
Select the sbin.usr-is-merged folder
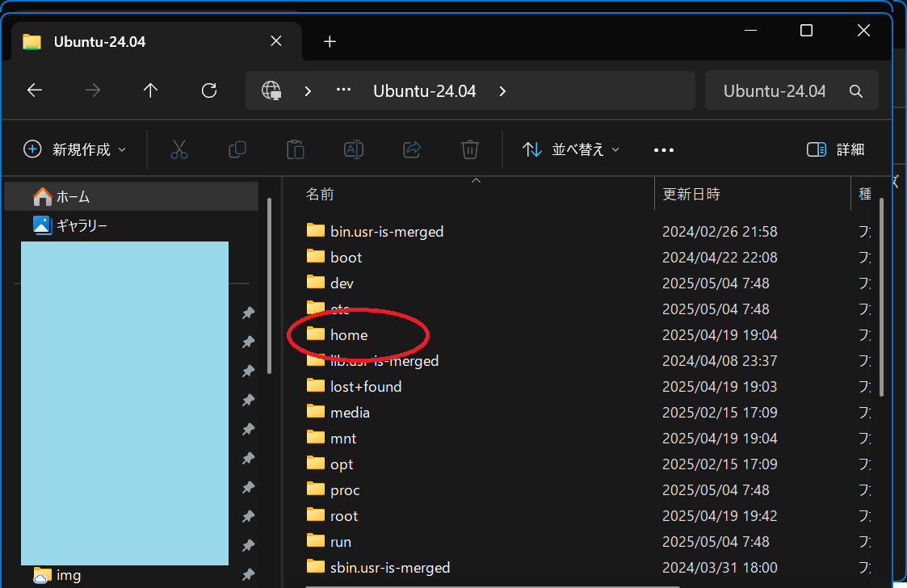tap(390, 568)
